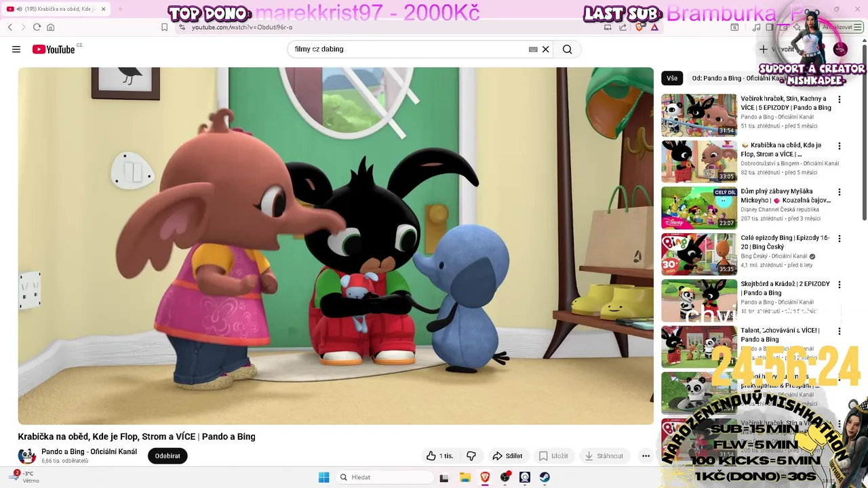Open the three-dot more actions menu under video

point(646,456)
